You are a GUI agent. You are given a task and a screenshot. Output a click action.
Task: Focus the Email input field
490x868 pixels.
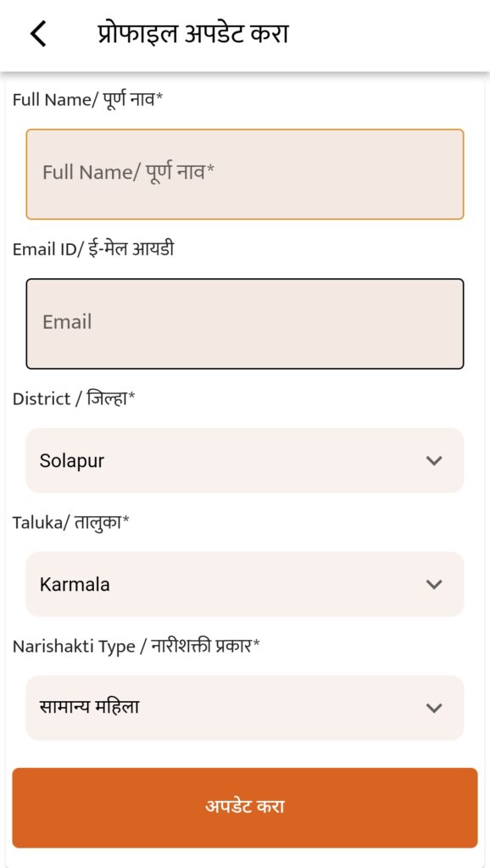(x=245, y=324)
